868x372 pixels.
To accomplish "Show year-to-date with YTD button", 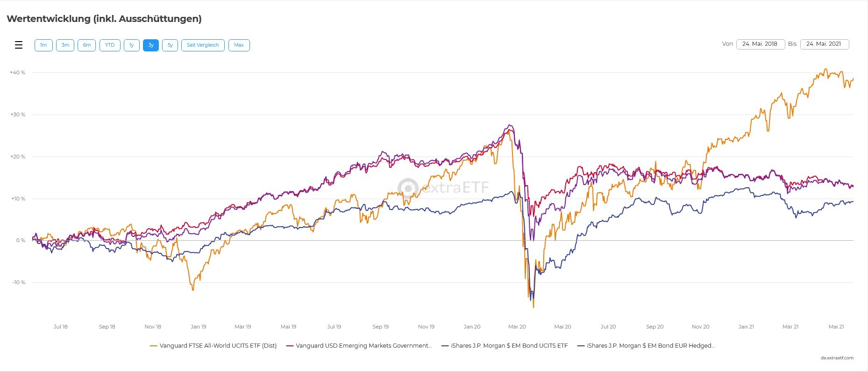I will pos(110,45).
